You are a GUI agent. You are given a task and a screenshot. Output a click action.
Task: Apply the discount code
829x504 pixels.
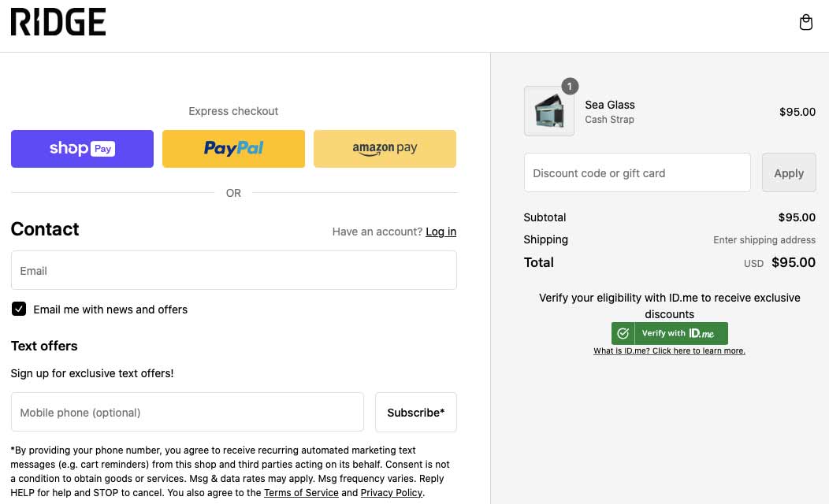tap(788, 172)
